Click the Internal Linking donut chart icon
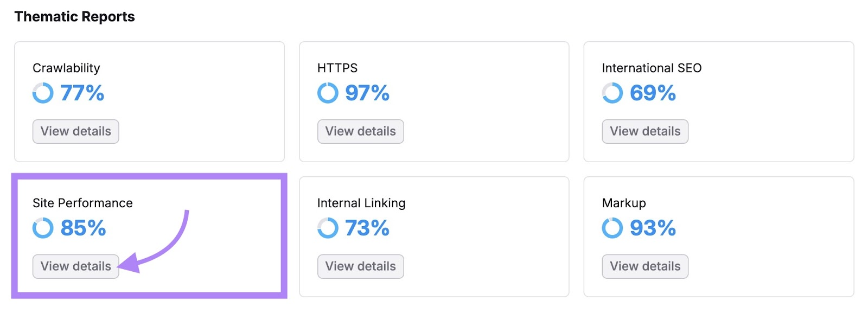This screenshot has height=313, width=868. coord(328,228)
